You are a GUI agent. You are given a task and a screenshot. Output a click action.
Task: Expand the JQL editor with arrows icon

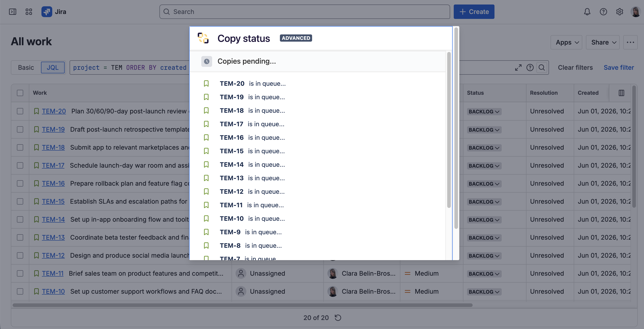[518, 68]
